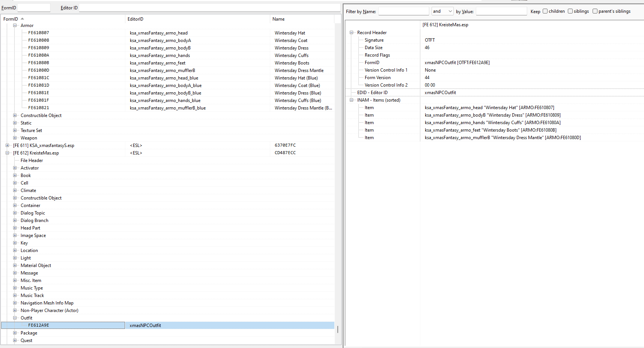This screenshot has width=644, height=348.
Task: Expand the first Constructible Object group below Armor
Action: pyautogui.click(x=15, y=115)
